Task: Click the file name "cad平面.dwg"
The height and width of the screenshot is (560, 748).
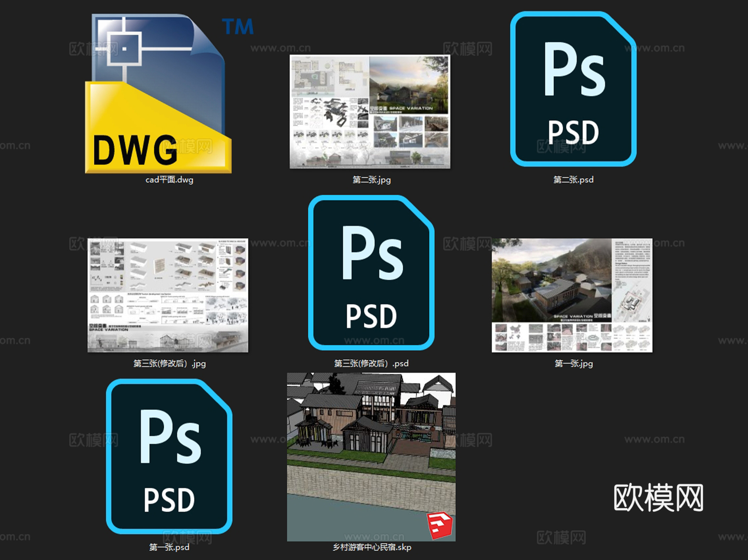Action: point(169,180)
